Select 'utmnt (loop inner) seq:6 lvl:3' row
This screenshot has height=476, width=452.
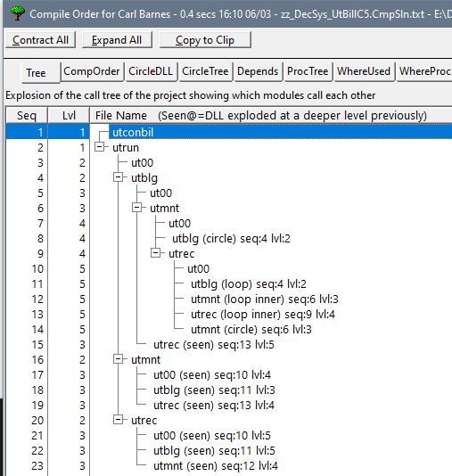(265, 300)
